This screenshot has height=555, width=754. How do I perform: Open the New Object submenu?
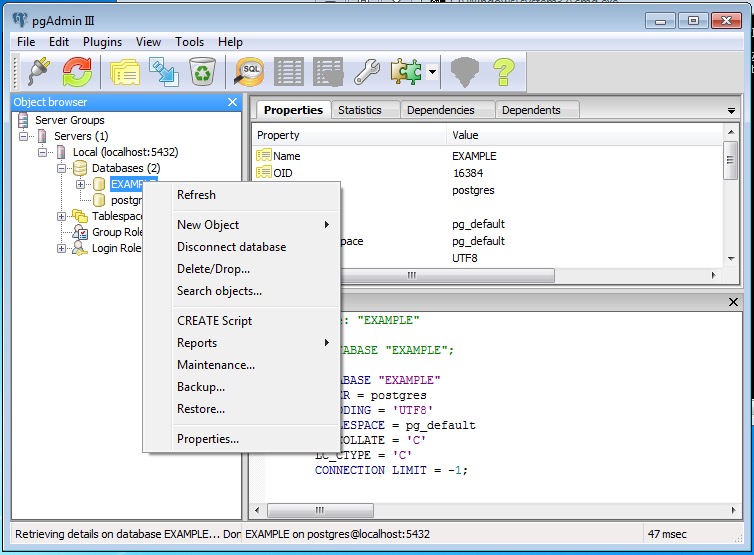[208, 225]
